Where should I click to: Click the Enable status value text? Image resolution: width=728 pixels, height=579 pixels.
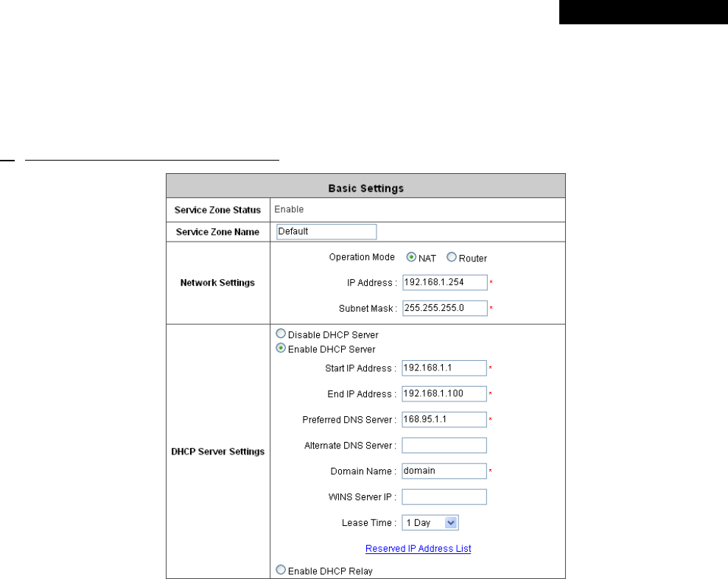tap(289, 209)
